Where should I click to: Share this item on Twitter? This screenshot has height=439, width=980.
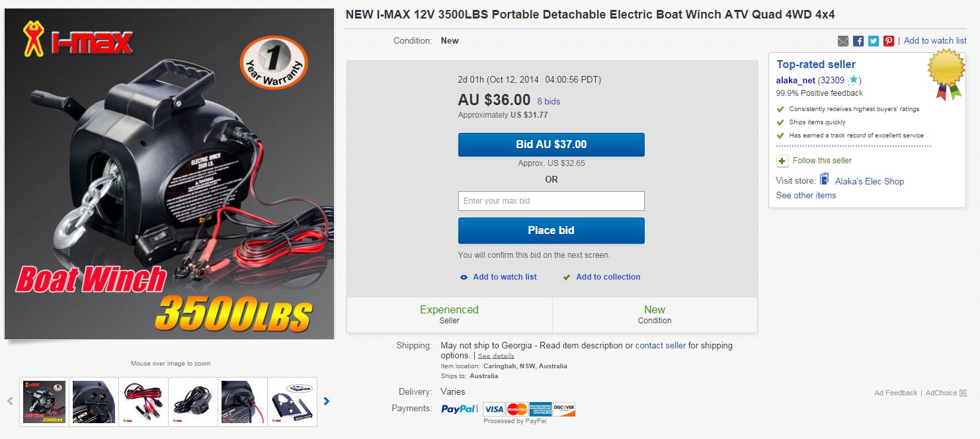[874, 41]
